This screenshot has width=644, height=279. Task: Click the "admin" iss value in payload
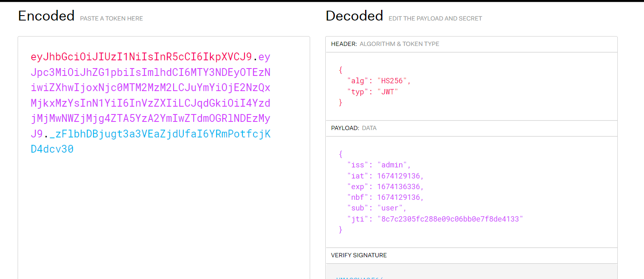click(x=392, y=165)
